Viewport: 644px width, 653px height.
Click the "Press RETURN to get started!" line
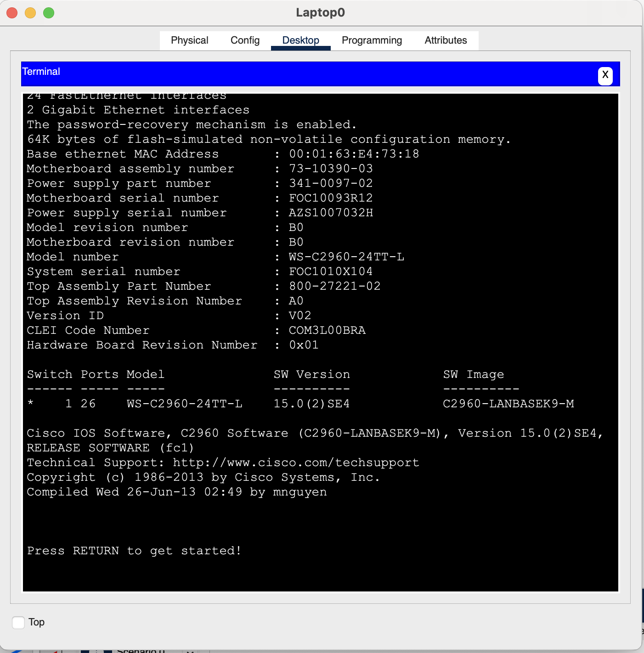point(134,551)
